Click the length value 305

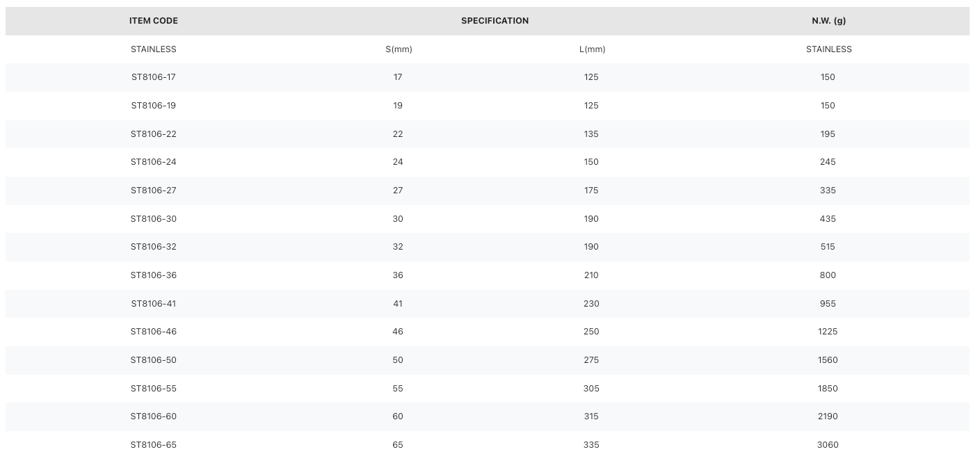pyautogui.click(x=591, y=389)
